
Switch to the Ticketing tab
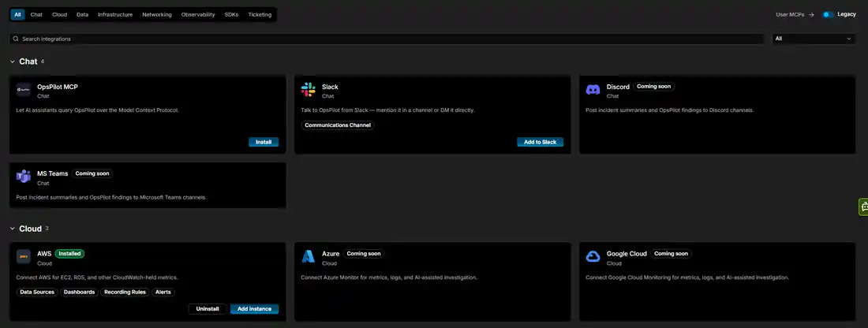260,14
